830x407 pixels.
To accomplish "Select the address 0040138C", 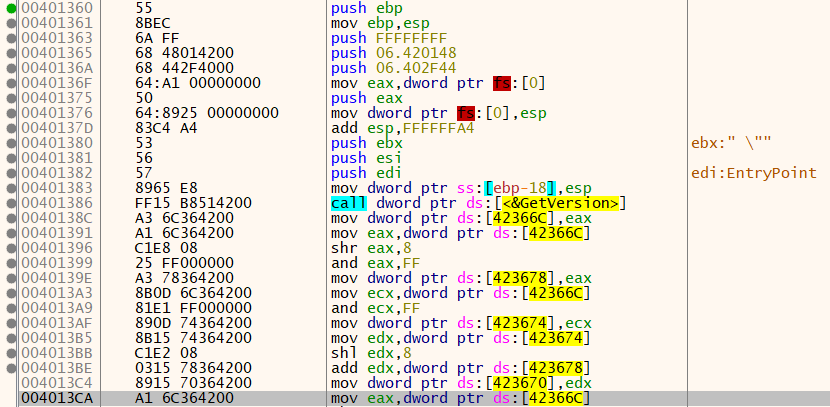I will tap(57, 218).
